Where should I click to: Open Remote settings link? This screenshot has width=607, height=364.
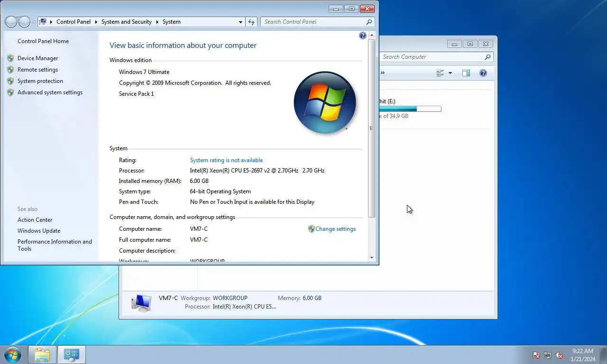[37, 70]
